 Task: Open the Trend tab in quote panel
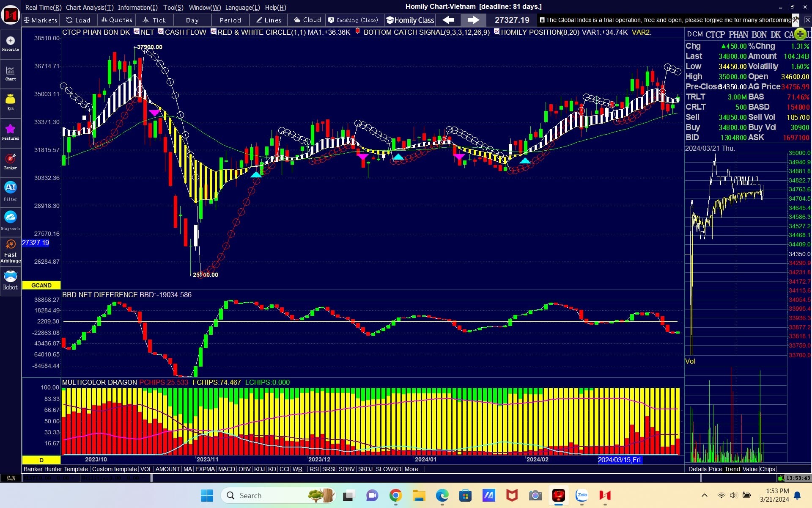732,469
